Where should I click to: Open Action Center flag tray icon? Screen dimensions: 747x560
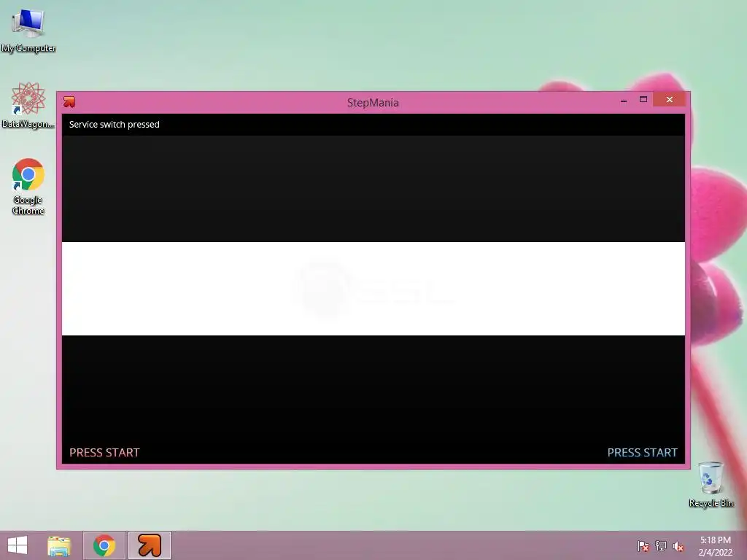643,546
